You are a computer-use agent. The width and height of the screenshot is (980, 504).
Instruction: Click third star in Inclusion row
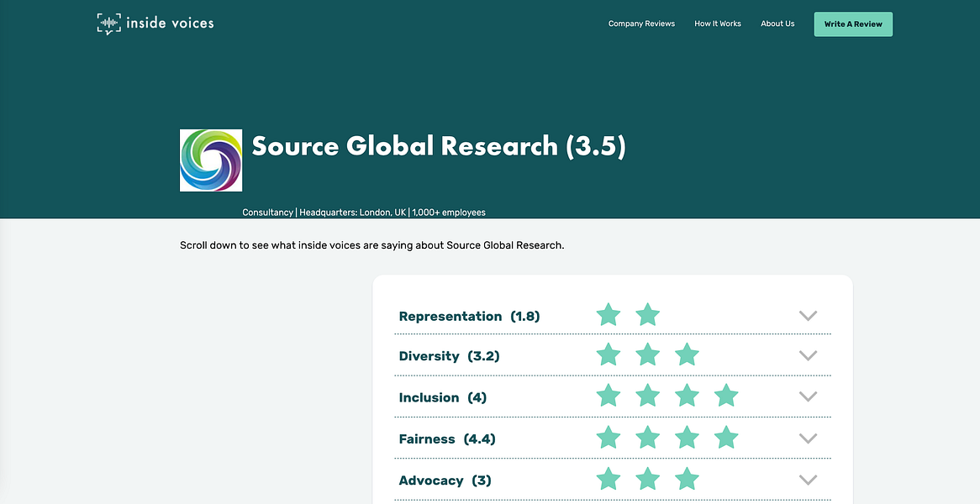(x=687, y=396)
